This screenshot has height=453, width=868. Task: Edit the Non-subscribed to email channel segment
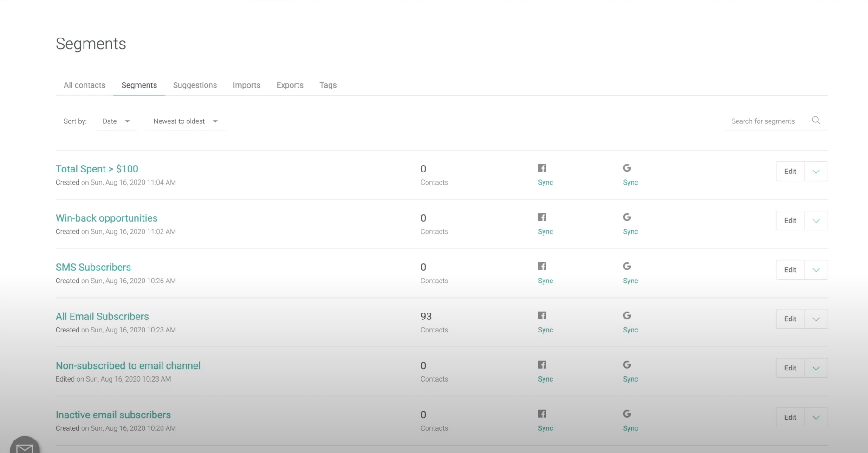(790, 368)
